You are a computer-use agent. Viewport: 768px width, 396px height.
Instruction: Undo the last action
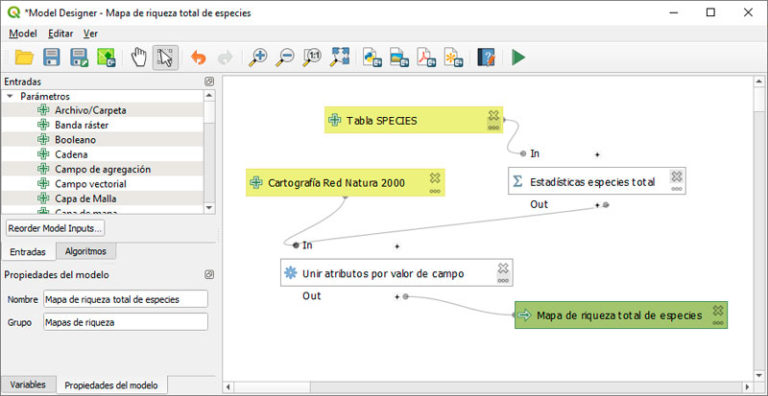point(198,58)
